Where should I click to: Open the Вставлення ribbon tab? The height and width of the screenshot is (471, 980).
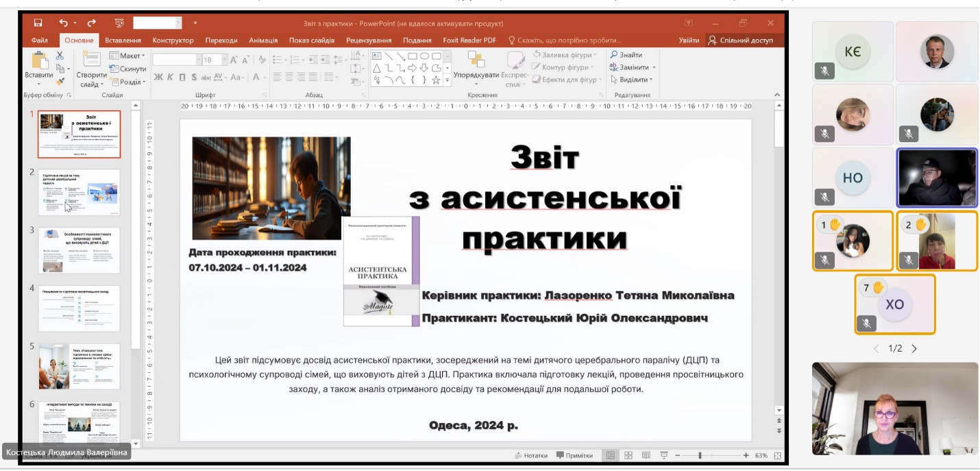point(123,40)
